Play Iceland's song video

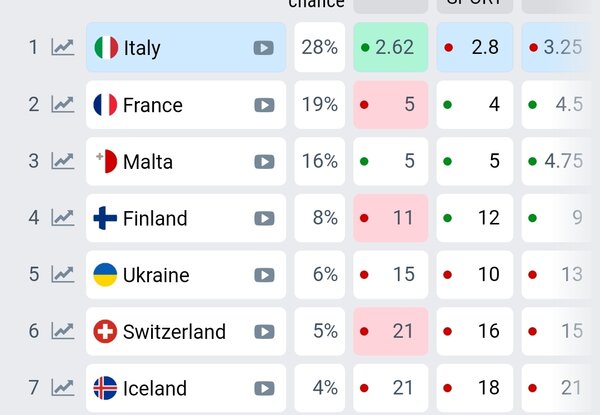[264, 388]
